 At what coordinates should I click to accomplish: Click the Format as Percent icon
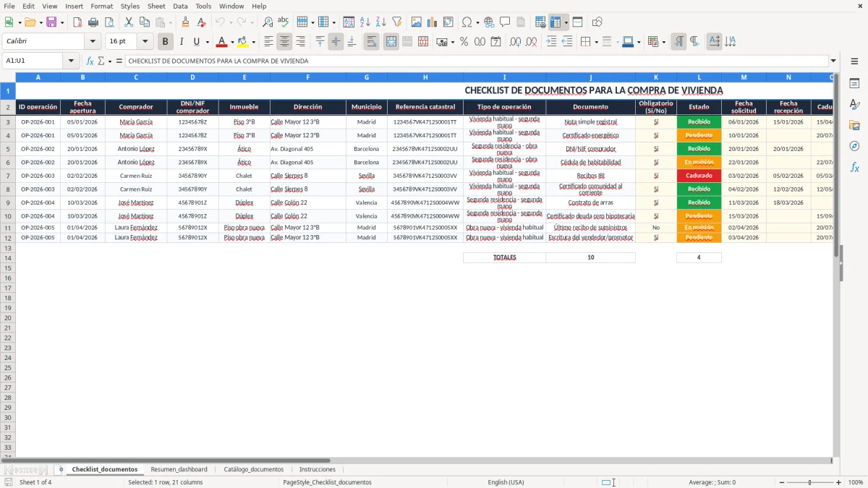[x=464, y=42]
